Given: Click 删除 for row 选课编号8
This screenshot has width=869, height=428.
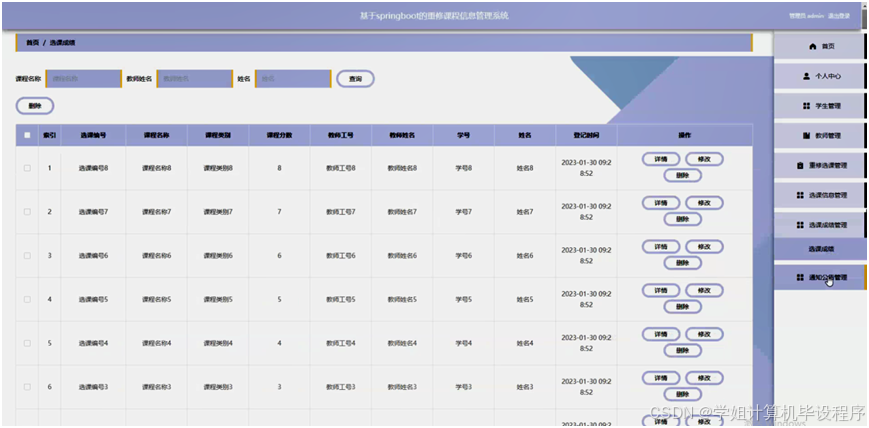Looking at the screenshot, I should point(683,176).
